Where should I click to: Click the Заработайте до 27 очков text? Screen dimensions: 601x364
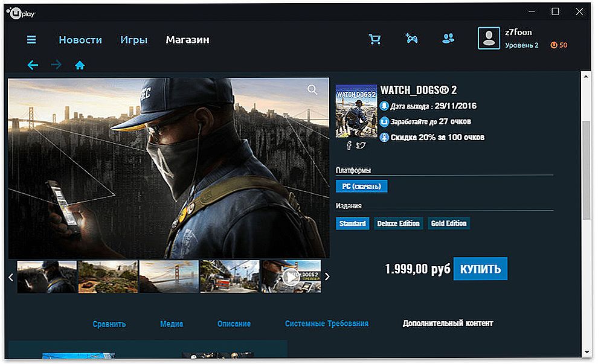coord(431,122)
